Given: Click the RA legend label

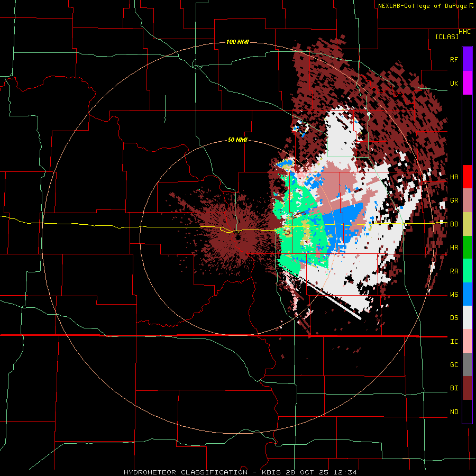Looking at the screenshot, I should click(454, 271).
